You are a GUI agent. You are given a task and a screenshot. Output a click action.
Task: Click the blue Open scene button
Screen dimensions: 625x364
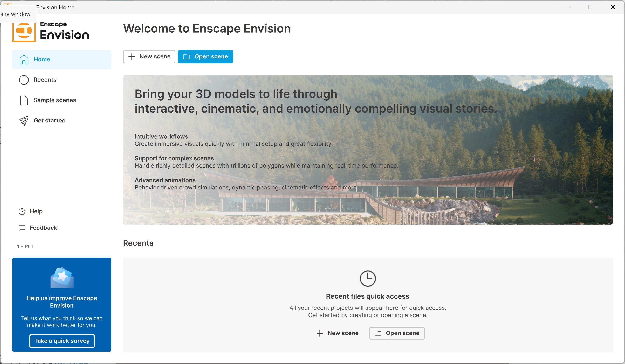click(205, 56)
